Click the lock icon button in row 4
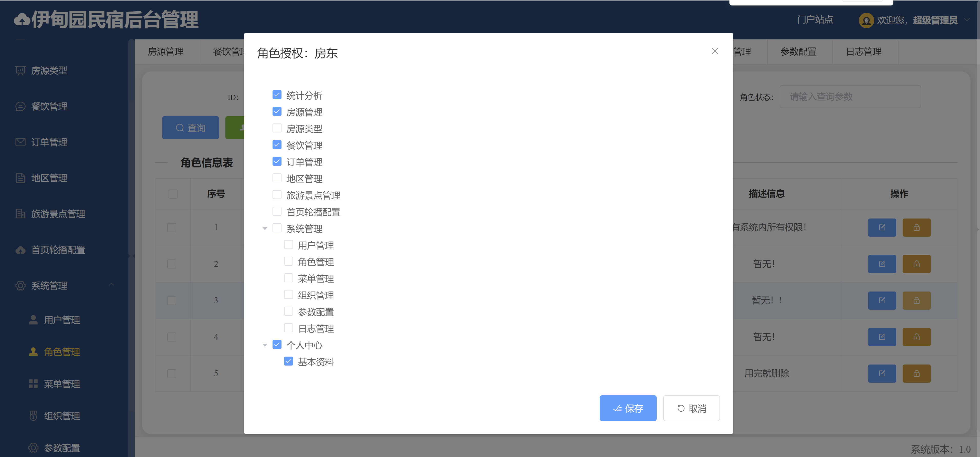Screen dimensions: 980x457 pyautogui.click(x=916, y=337)
